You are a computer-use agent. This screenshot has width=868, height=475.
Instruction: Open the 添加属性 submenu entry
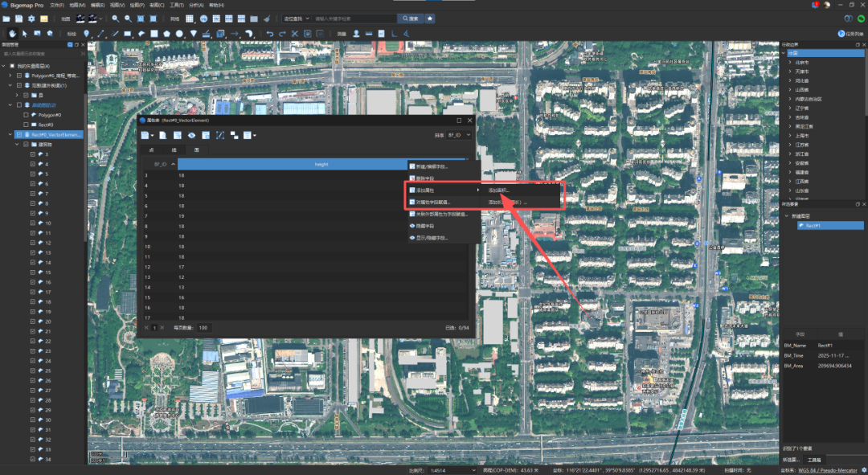tap(444, 190)
